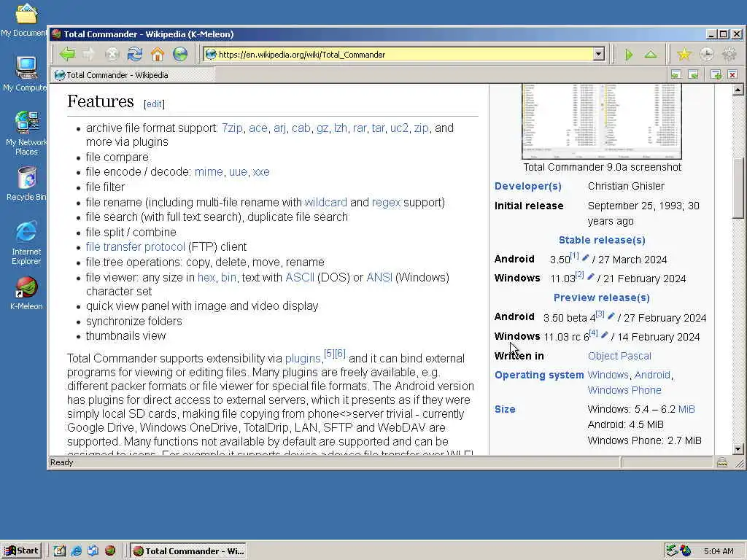The height and width of the screenshot is (560, 747).
Task: Follow the plugins link in paragraph
Action: point(303,359)
